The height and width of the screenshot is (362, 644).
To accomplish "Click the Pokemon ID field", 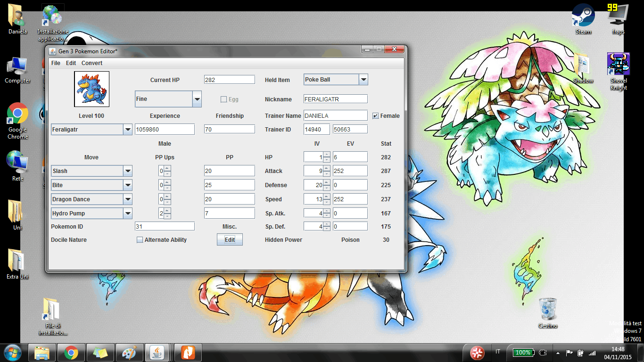I will [x=165, y=227].
